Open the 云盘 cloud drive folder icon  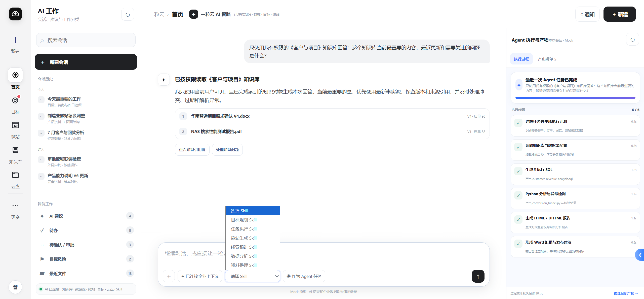click(15, 175)
